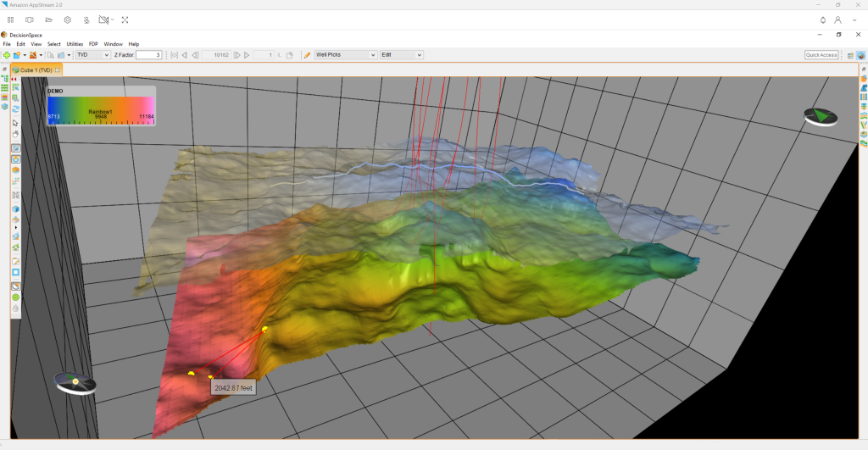Click the green circle icon in left toolbar

click(x=15, y=297)
